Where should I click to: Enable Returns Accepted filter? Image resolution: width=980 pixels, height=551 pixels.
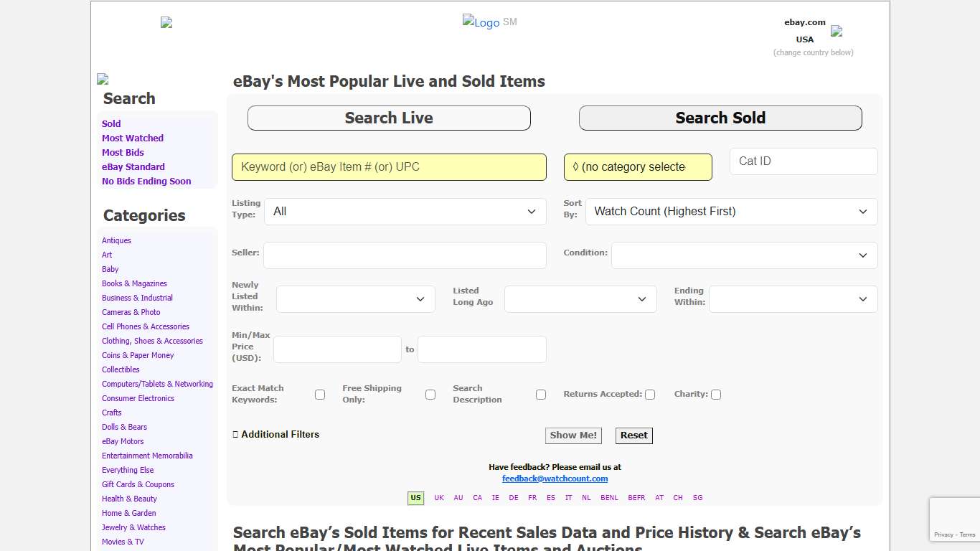[x=650, y=394]
